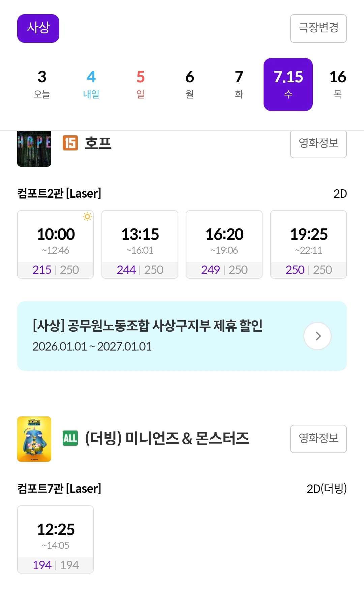The width and height of the screenshot is (364, 611).
Task: Choose the 19:25 showtime for 호프
Action: (308, 244)
